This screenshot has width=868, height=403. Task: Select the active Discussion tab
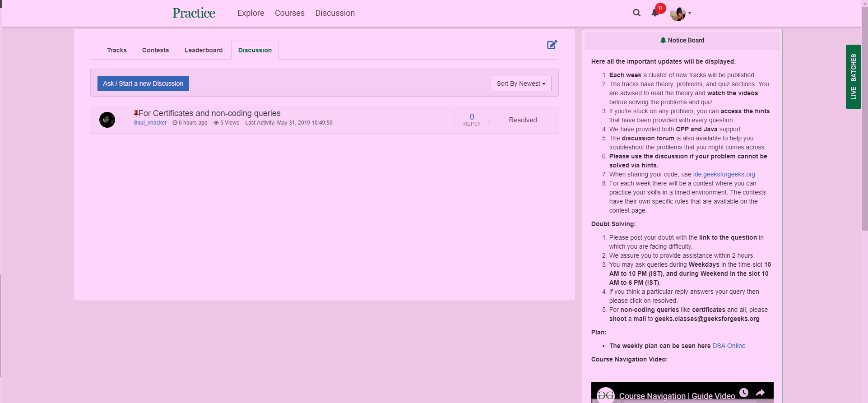pyautogui.click(x=255, y=50)
